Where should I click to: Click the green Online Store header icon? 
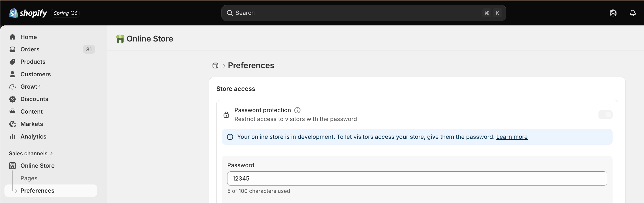[120, 39]
